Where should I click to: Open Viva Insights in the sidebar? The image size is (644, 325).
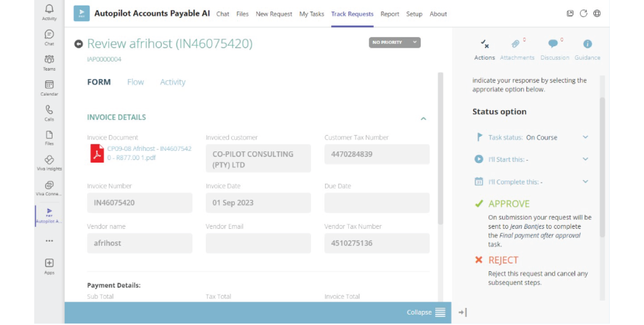click(x=49, y=162)
